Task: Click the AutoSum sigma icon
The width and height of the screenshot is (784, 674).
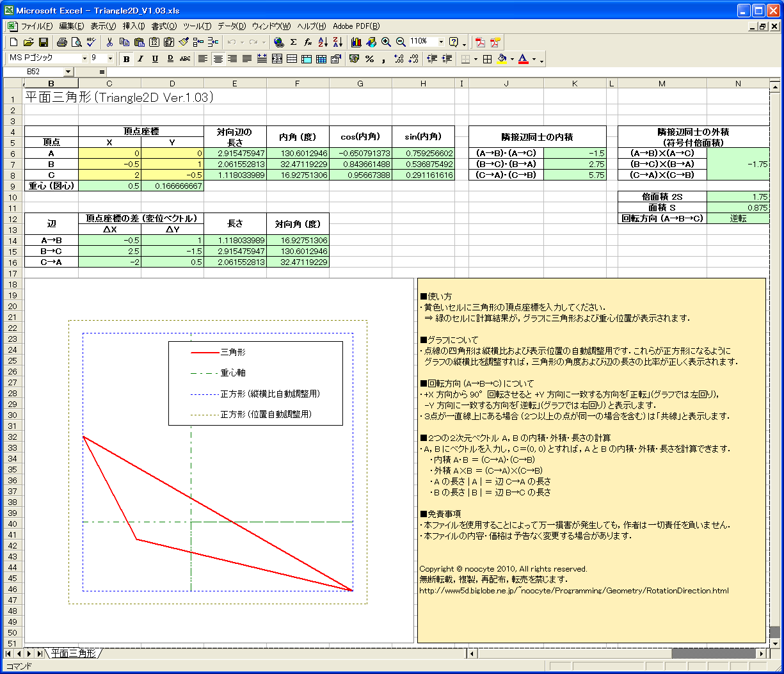Action: tap(293, 42)
